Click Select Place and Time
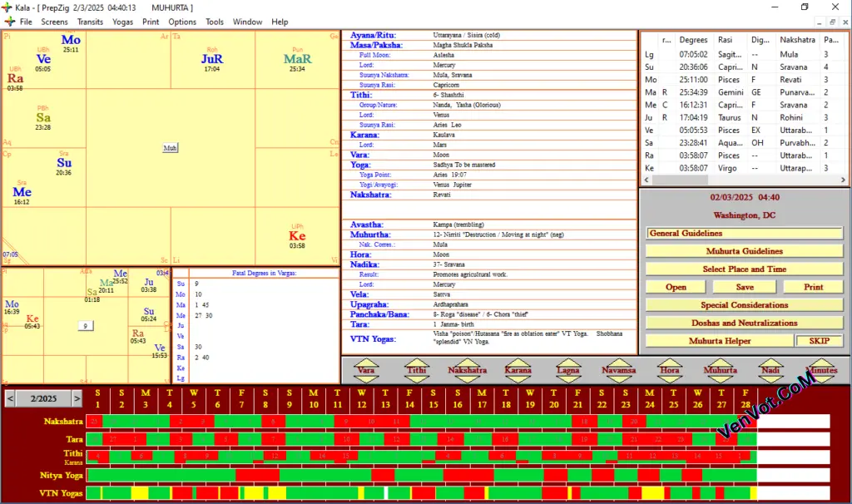 (744, 269)
